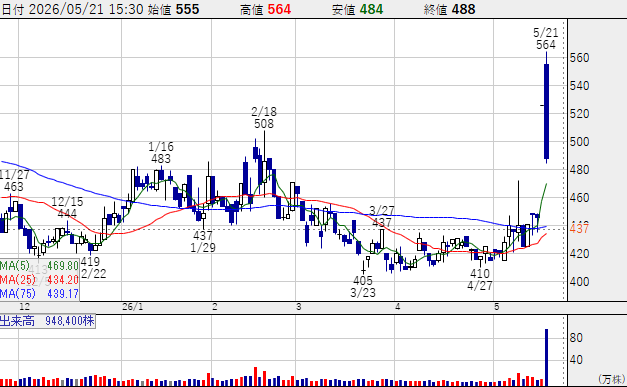Screen dimensions: 627x387
Task: Select MA(25) legend value 434.20
Action: coord(63,279)
